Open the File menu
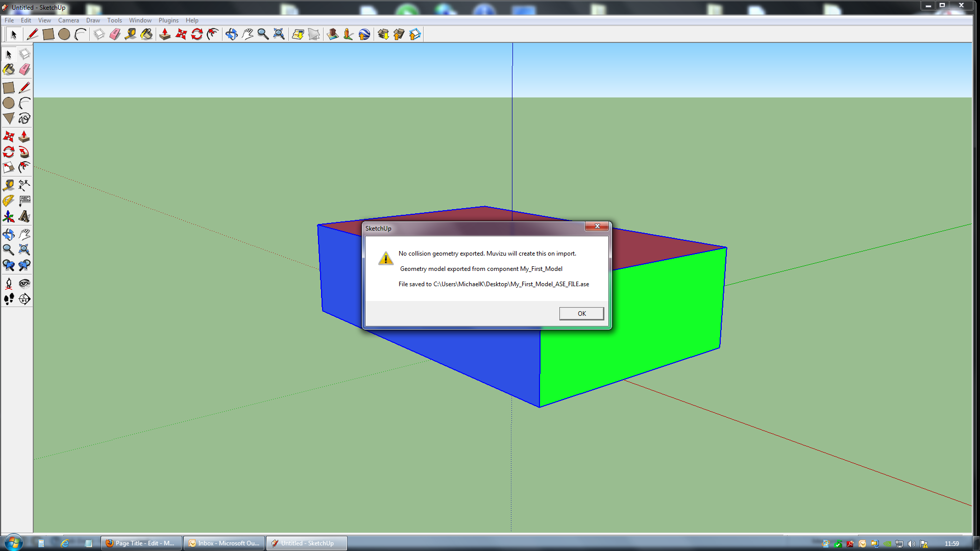 tap(9, 20)
